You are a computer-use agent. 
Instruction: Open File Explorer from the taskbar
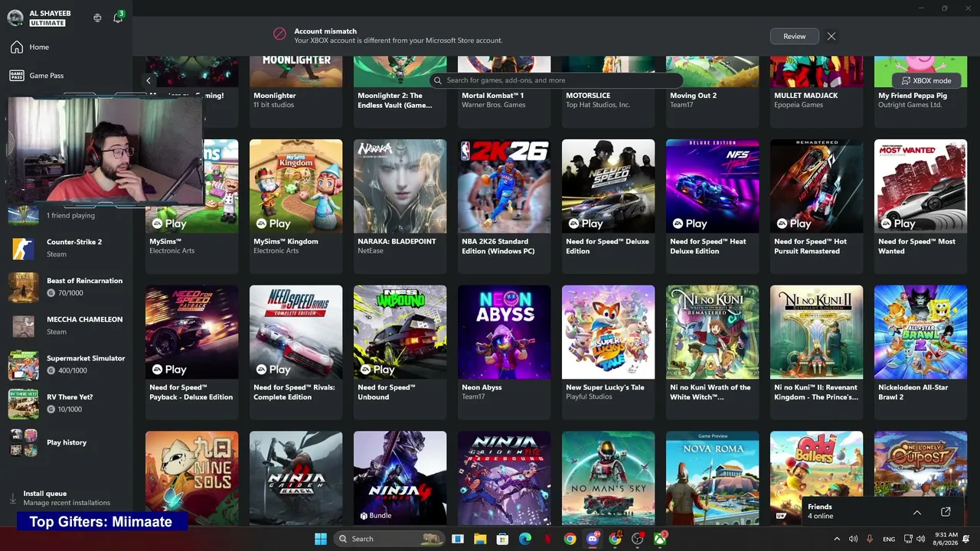pos(480,539)
